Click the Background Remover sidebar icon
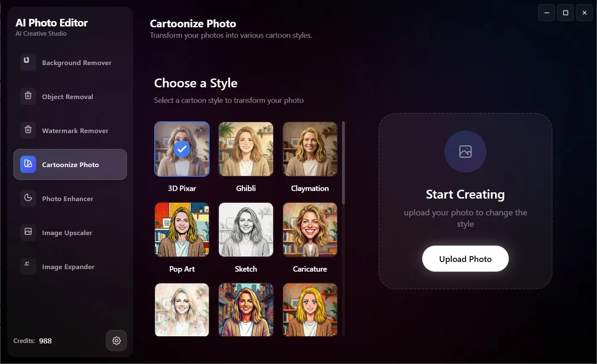 28,63
